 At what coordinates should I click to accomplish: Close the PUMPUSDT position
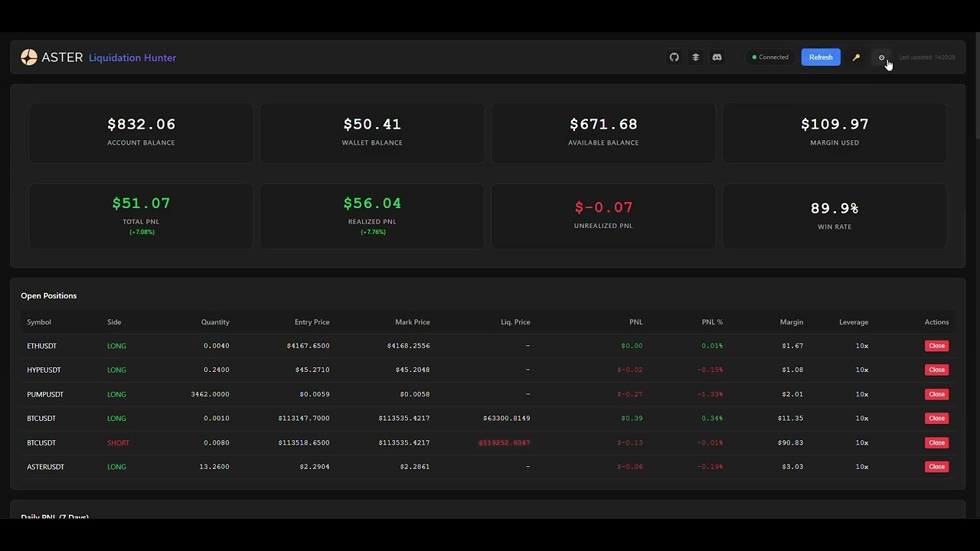(x=936, y=394)
